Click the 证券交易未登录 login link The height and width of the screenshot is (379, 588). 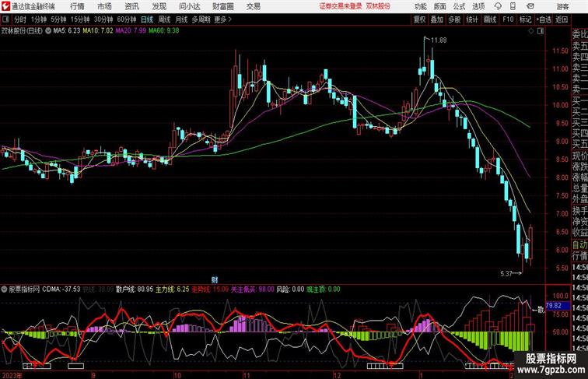click(x=341, y=6)
